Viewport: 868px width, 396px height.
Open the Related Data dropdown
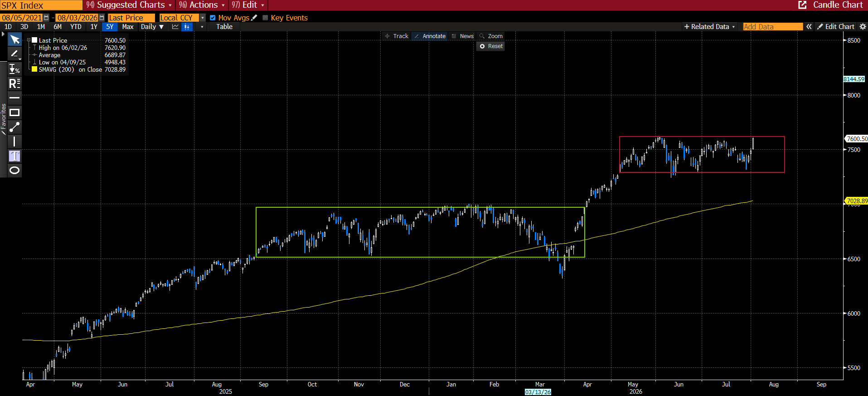[x=710, y=27]
